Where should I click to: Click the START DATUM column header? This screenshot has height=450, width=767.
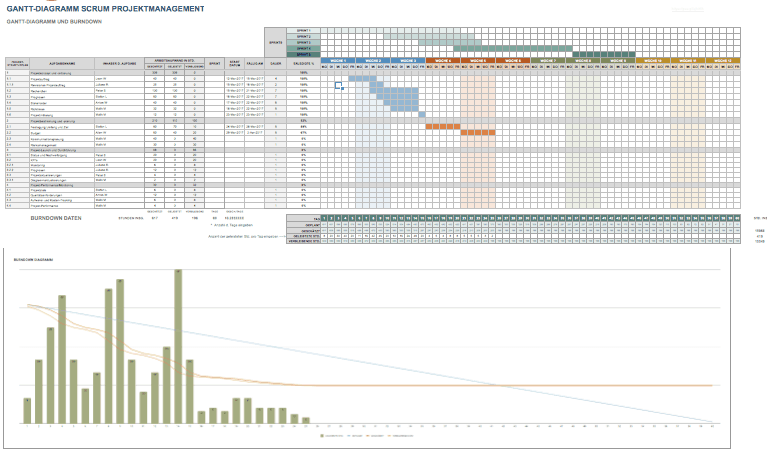point(233,62)
